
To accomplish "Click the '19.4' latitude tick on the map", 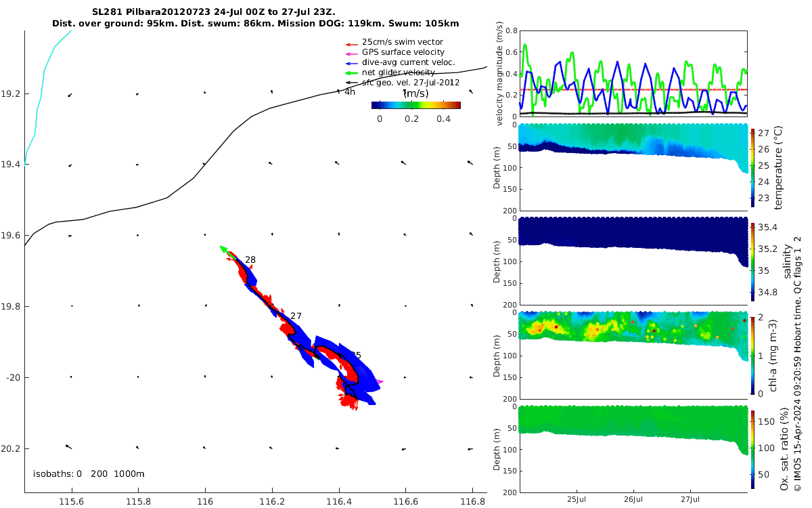I will 12,165.
